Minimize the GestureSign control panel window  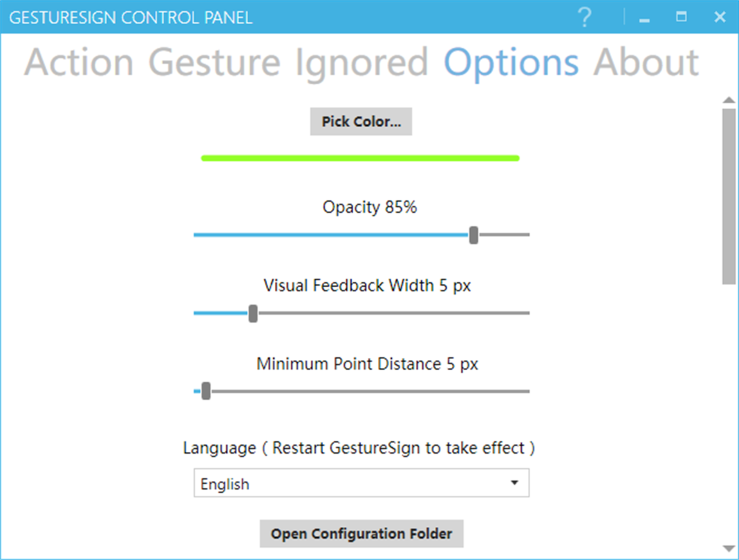tap(645, 18)
